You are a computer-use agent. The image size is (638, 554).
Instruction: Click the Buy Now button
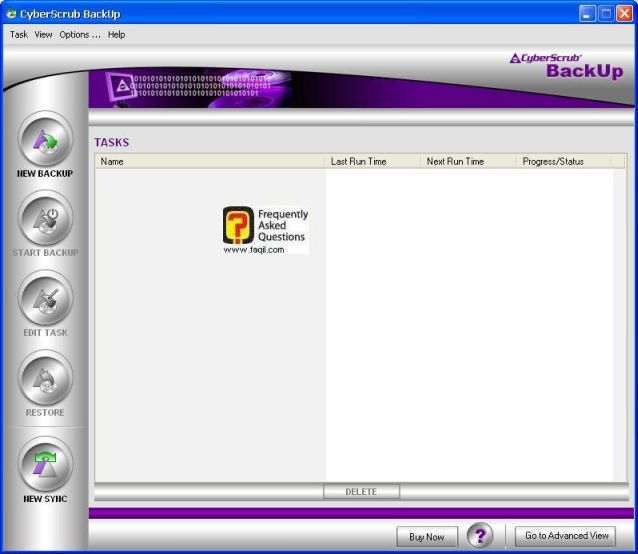click(427, 537)
